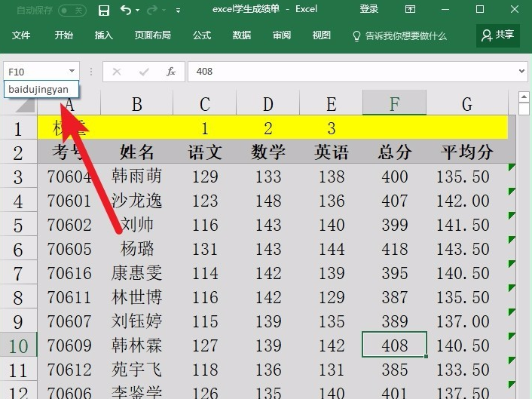Click the 语文 header cell
This screenshot has height=399, width=532.
coord(205,152)
